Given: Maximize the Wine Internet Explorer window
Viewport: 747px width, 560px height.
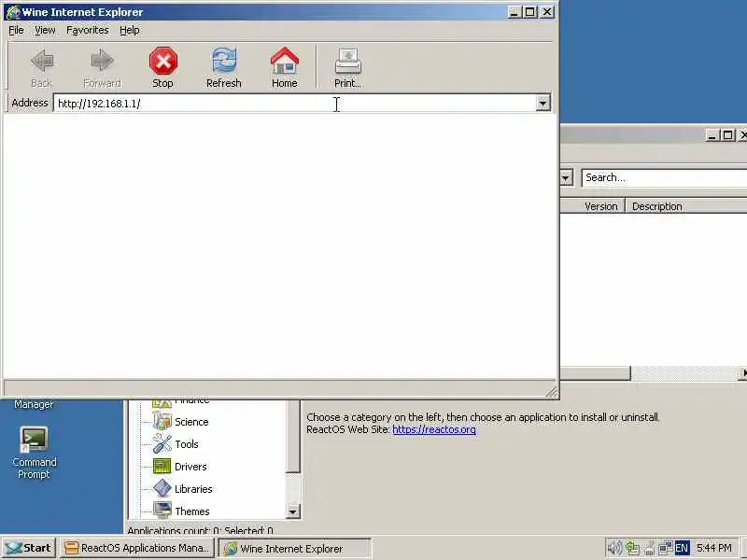Looking at the screenshot, I should click(x=529, y=12).
